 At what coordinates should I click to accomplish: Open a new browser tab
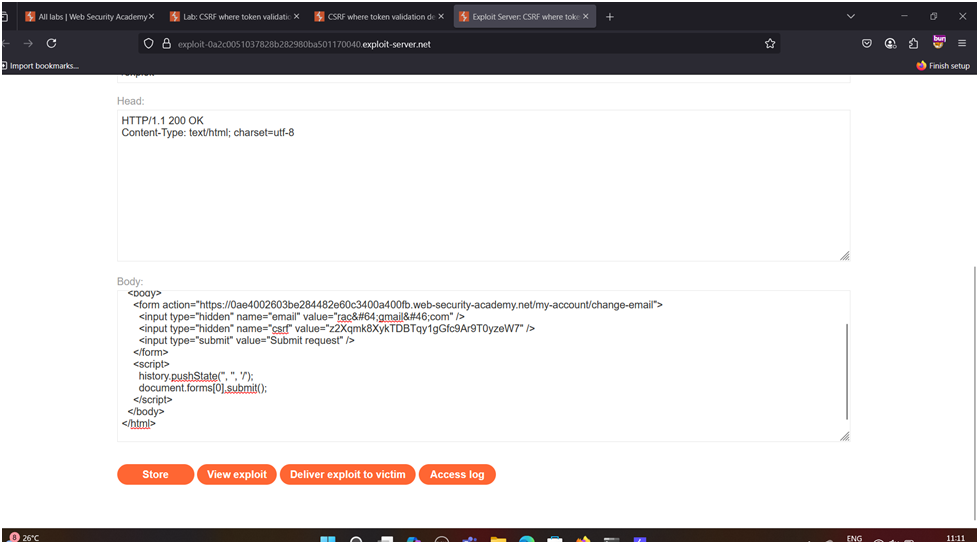point(610,17)
